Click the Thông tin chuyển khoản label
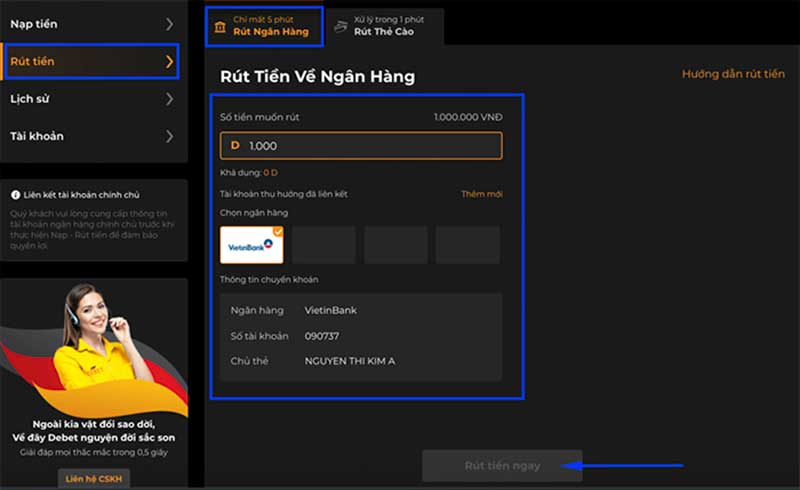This screenshot has height=490, width=800. coord(269,280)
